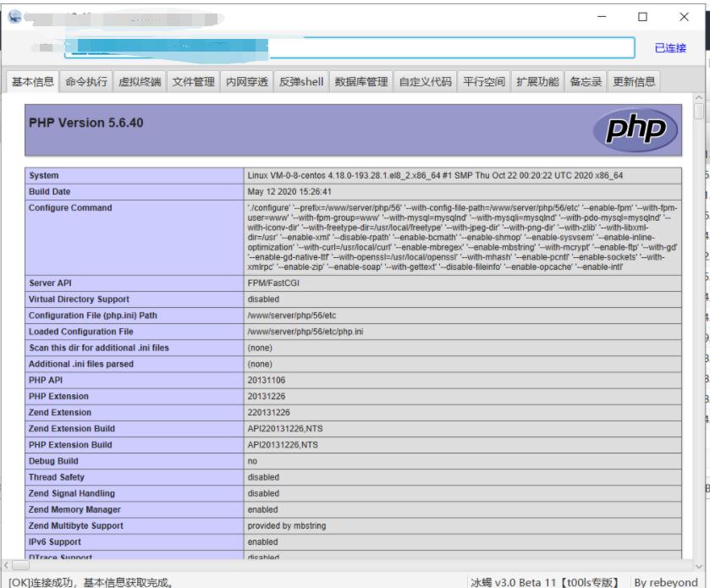The height and width of the screenshot is (588, 710).
Task: Click the URL address input field
Action: point(349,47)
